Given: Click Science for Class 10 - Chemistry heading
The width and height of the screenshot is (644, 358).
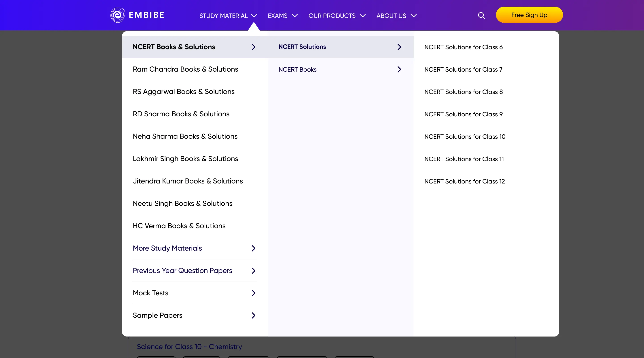Looking at the screenshot, I should 189,347.
